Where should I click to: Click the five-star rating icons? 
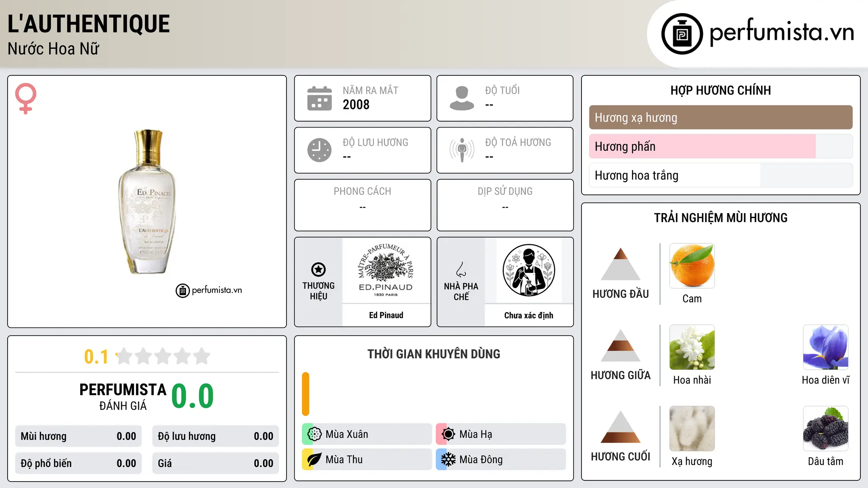[163, 356]
